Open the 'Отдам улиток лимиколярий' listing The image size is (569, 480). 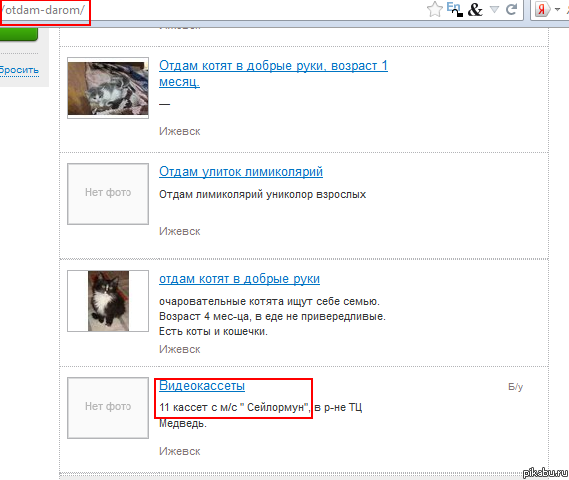pyautogui.click(x=241, y=171)
